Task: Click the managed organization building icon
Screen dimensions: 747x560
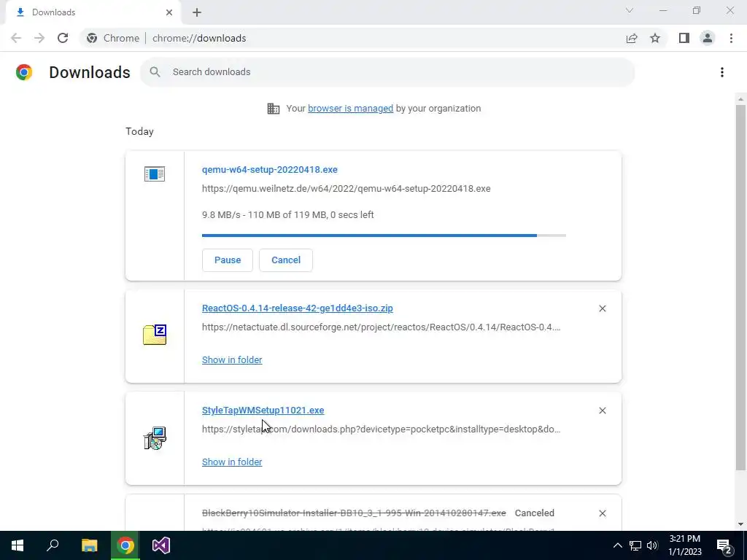Action: point(274,109)
